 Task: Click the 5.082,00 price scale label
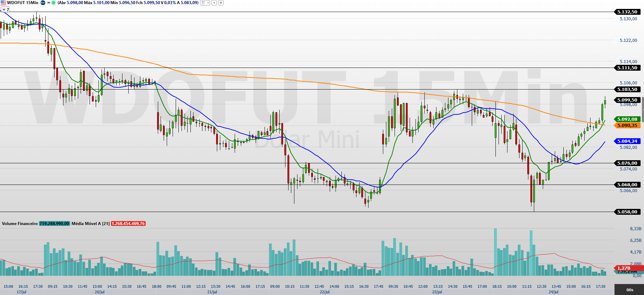[628, 147]
